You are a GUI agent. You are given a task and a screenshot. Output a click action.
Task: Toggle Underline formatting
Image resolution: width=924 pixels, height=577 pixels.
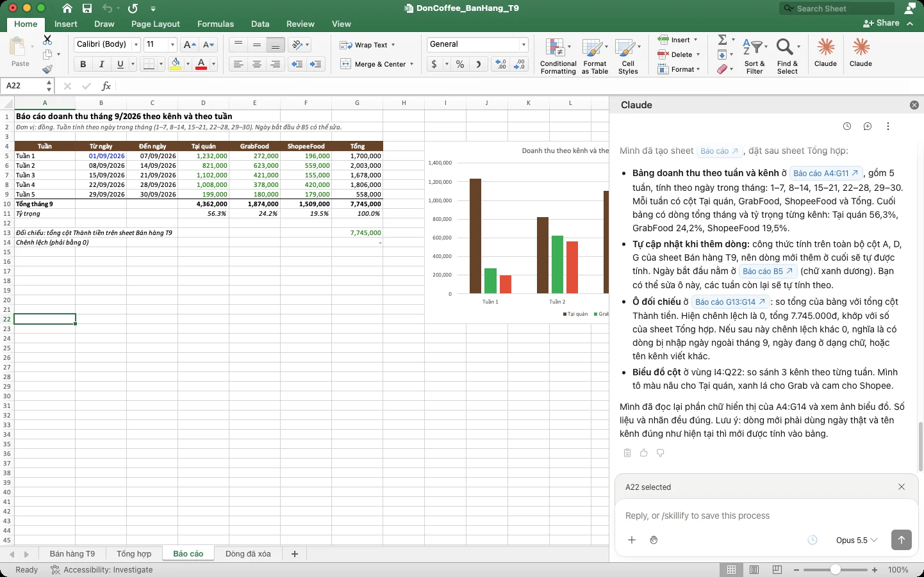coord(120,64)
